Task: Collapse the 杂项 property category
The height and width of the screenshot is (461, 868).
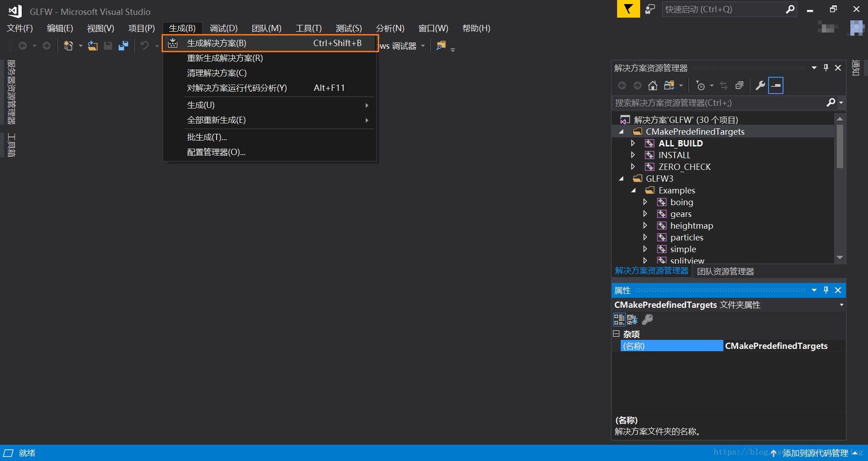Action: point(616,334)
